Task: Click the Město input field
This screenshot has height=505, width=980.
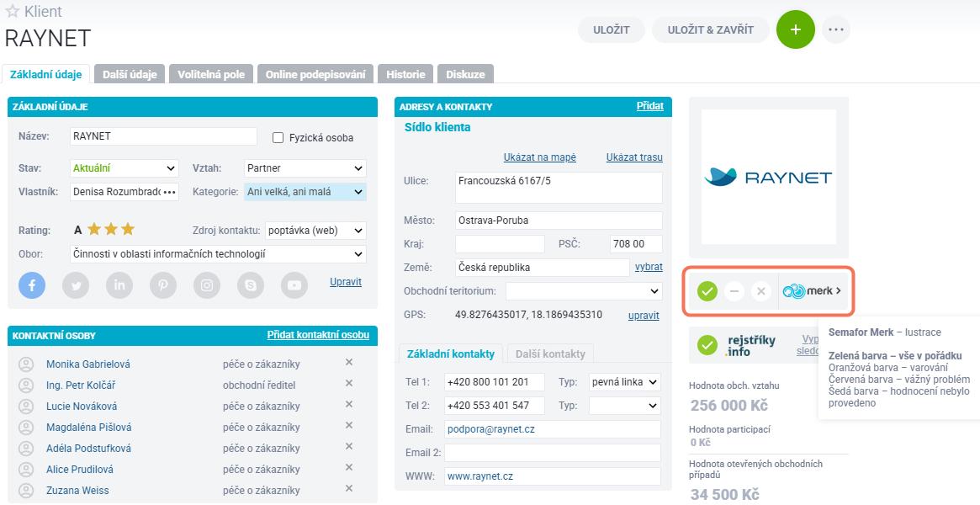Action: 559,221
